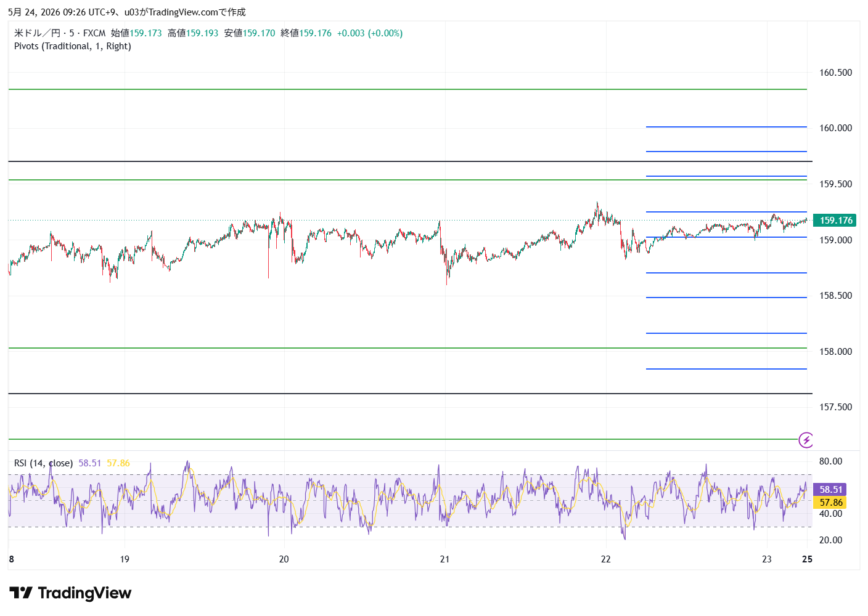Click the 157.500 price axis label
868x616 pixels.
[x=835, y=407]
